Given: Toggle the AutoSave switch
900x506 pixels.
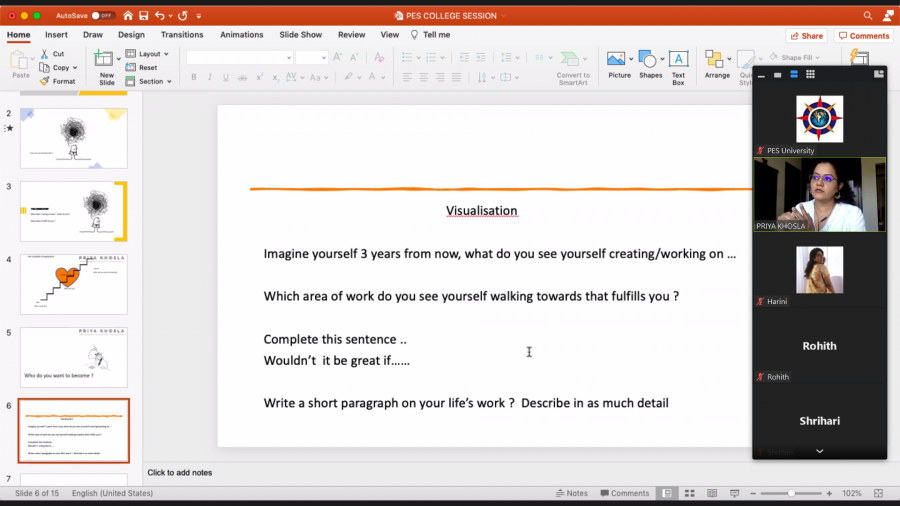Looking at the screenshot, I should (x=103, y=16).
